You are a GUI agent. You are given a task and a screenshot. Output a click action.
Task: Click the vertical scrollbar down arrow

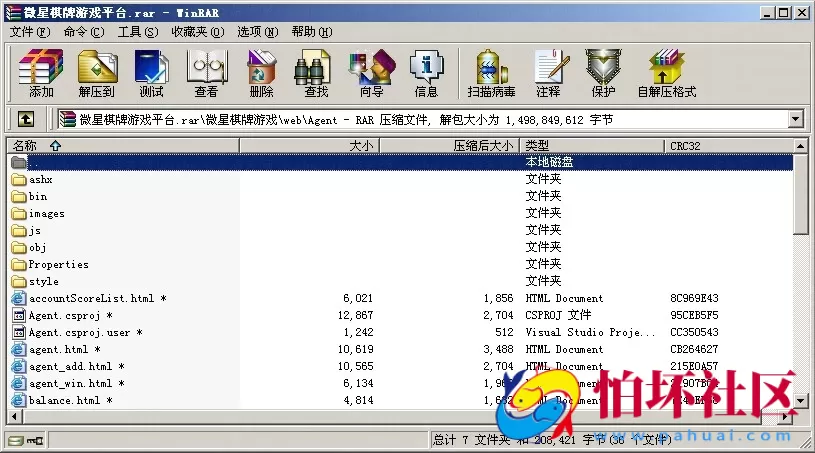pos(800,401)
